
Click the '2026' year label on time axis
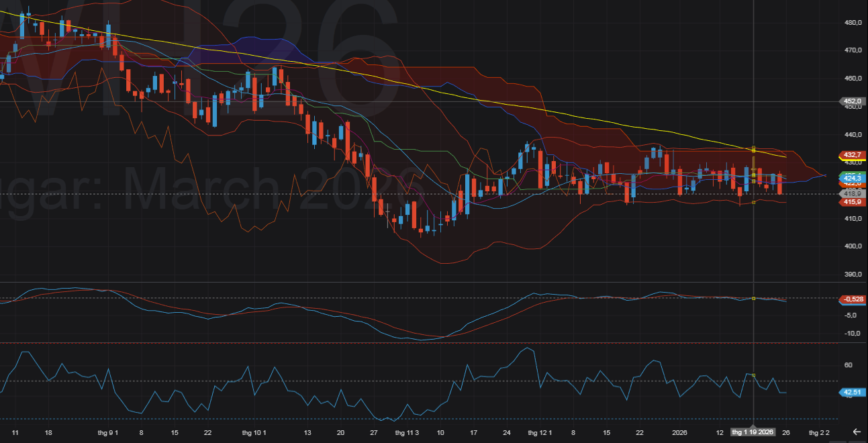(681, 432)
